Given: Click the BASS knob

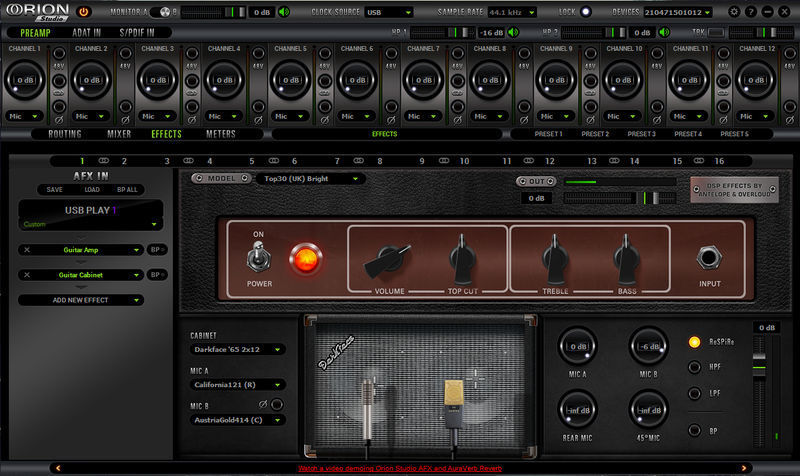Looking at the screenshot, I should tap(626, 259).
